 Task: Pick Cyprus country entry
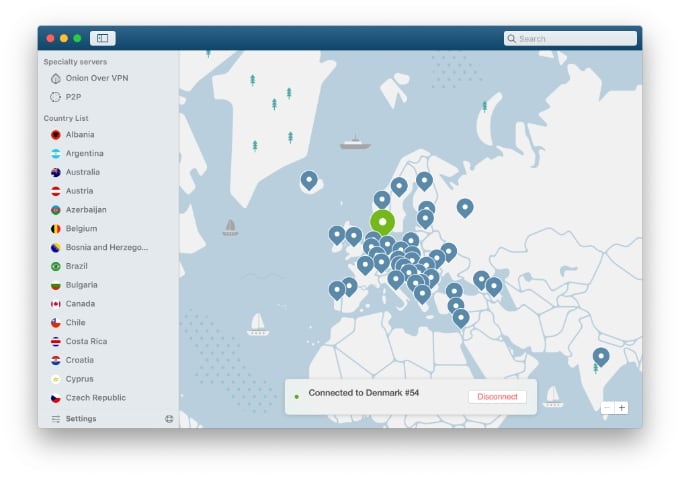pos(79,379)
